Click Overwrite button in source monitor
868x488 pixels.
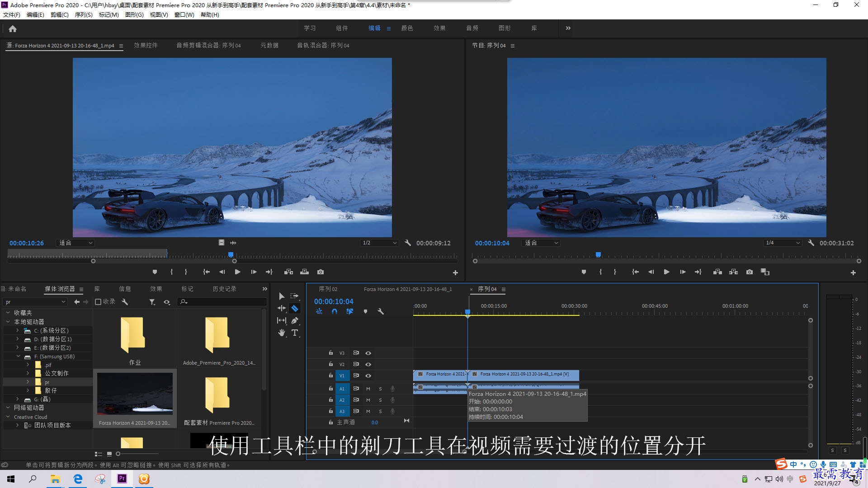(304, 272)
